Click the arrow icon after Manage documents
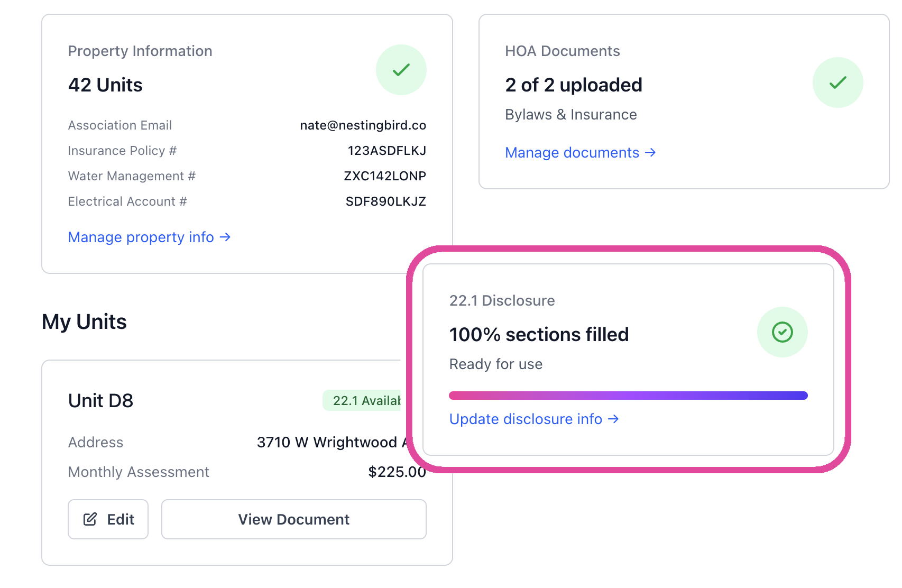The image size is (902, 588). [650, 153]
